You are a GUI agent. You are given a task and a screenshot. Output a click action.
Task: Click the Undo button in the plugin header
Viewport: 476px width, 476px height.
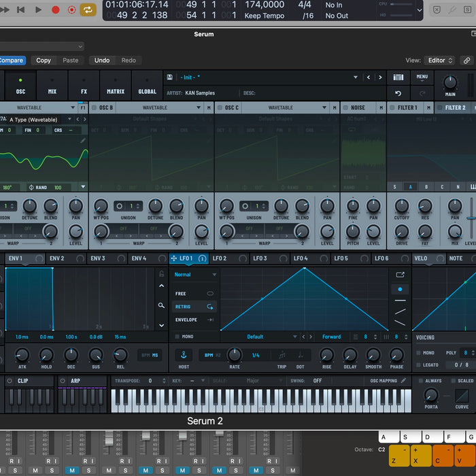click(x=102, y=61)
